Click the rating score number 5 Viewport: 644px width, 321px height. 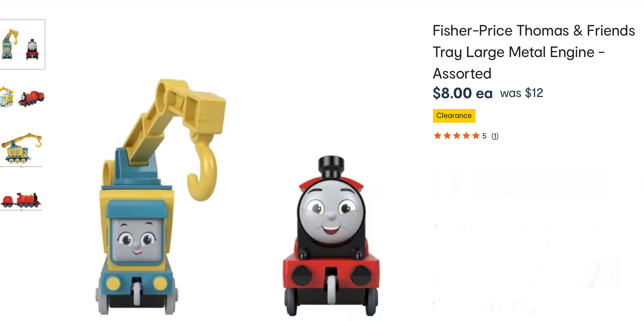pos(484,136)
